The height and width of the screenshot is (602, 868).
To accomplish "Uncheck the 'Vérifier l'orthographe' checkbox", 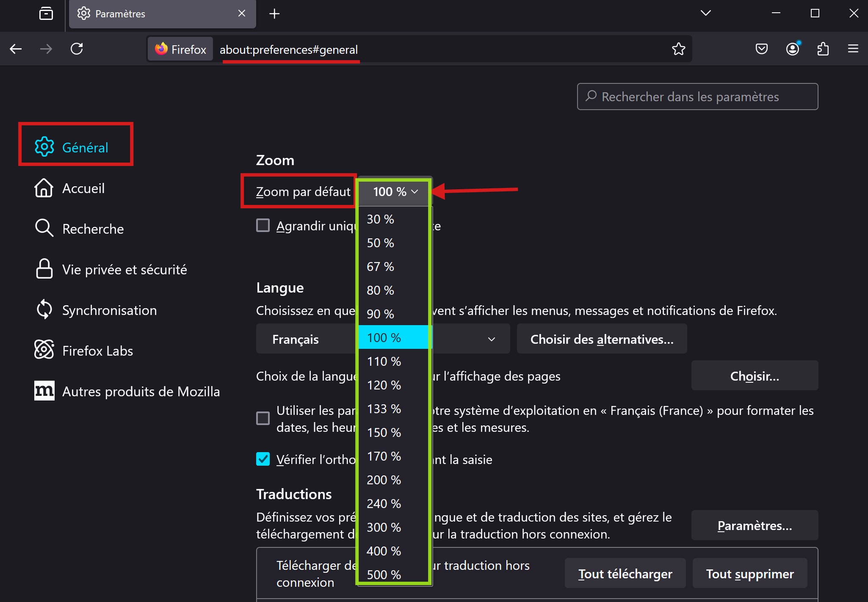I will tap(263, 459).
